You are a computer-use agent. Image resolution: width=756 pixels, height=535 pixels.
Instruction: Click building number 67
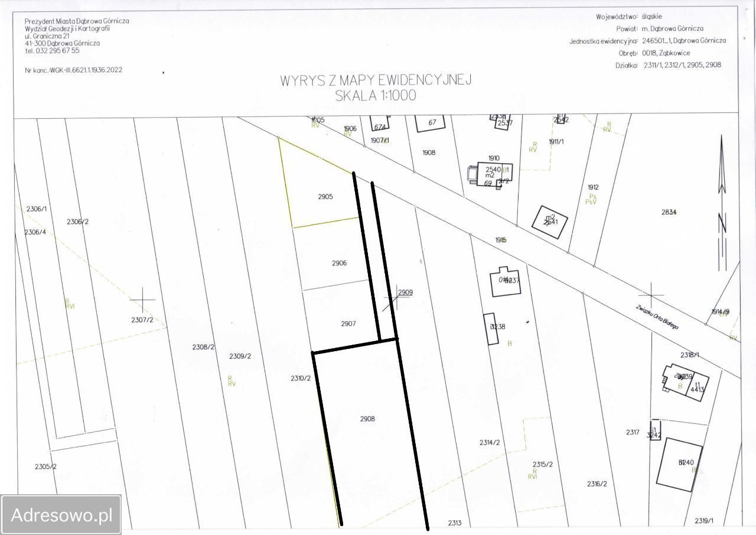click(432, 122)
